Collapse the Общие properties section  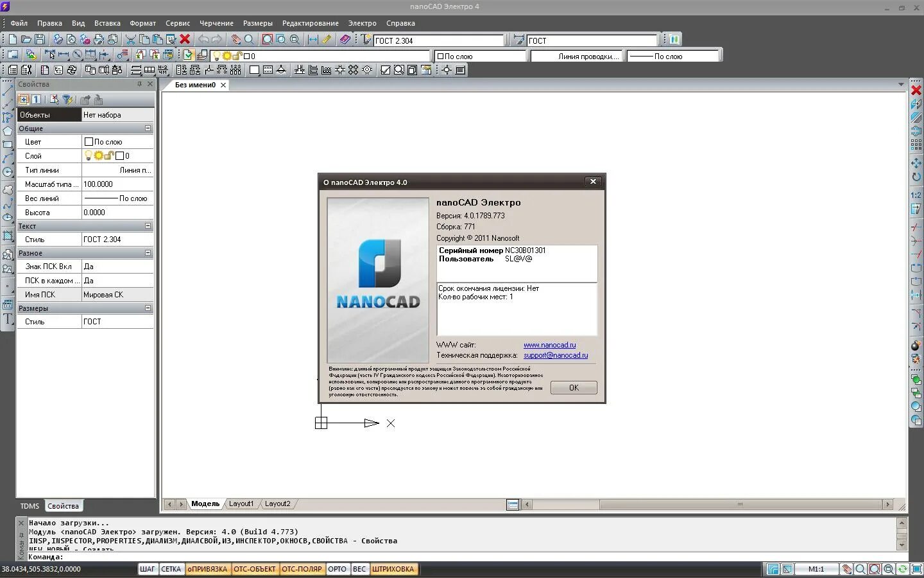pyautogui.click(x=148, y=128)
